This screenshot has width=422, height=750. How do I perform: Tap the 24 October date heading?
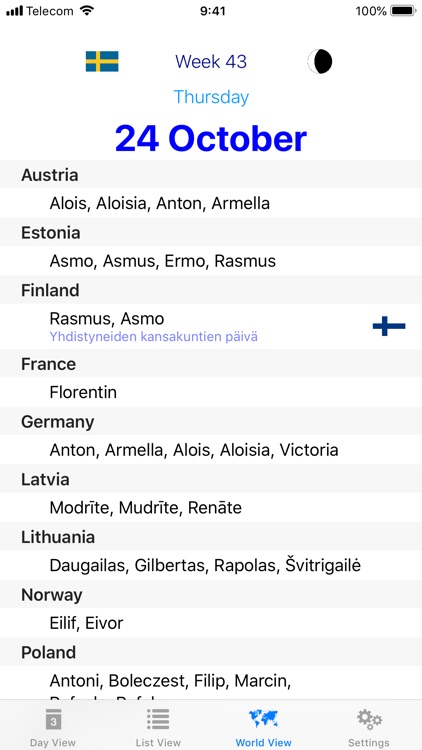(211, 138)
